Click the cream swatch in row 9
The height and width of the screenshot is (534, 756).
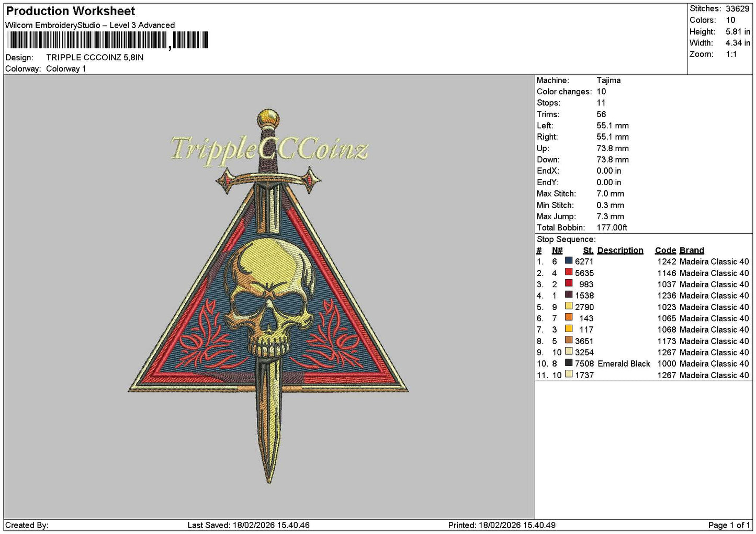[x=569, y=351]
